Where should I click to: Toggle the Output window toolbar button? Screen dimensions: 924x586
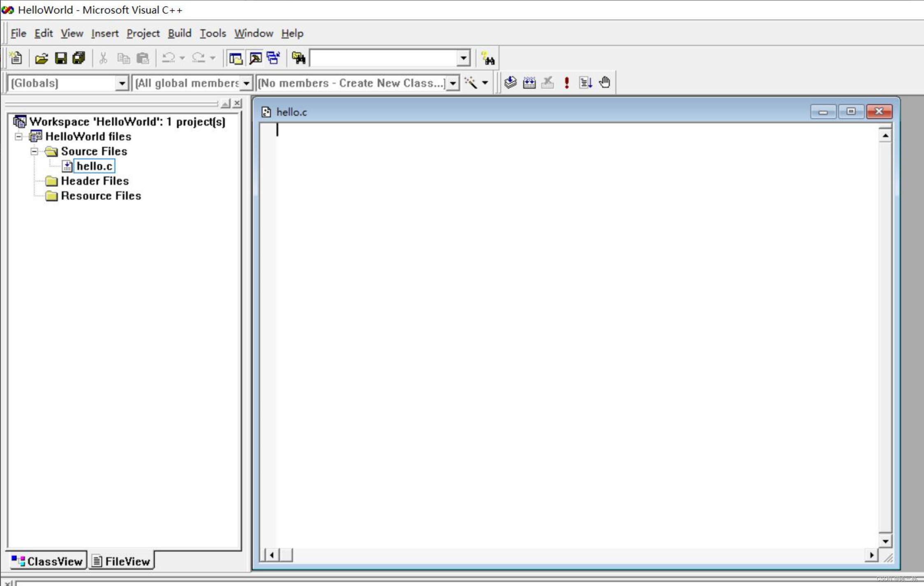click(255, 58)
